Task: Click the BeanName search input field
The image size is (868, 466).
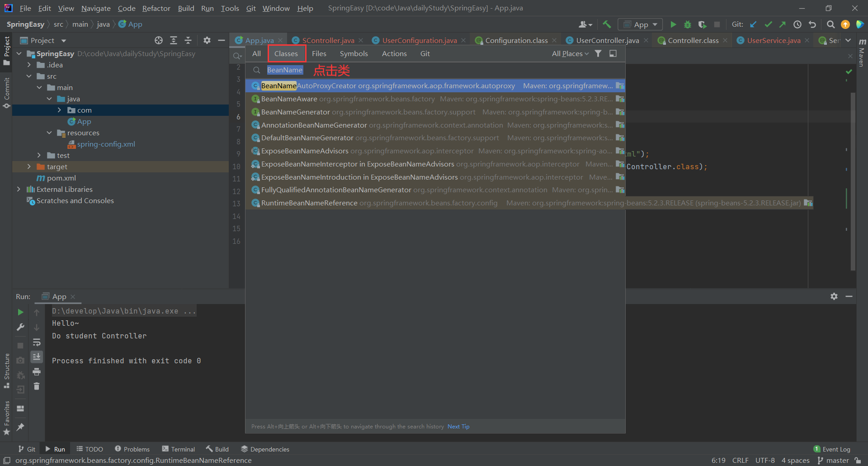Action: coord(435,70)
